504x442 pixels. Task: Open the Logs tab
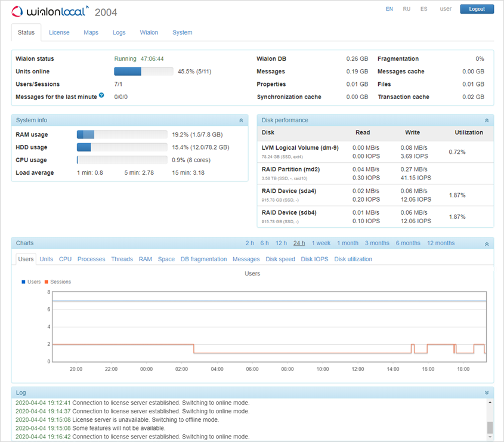coord(119,32)
